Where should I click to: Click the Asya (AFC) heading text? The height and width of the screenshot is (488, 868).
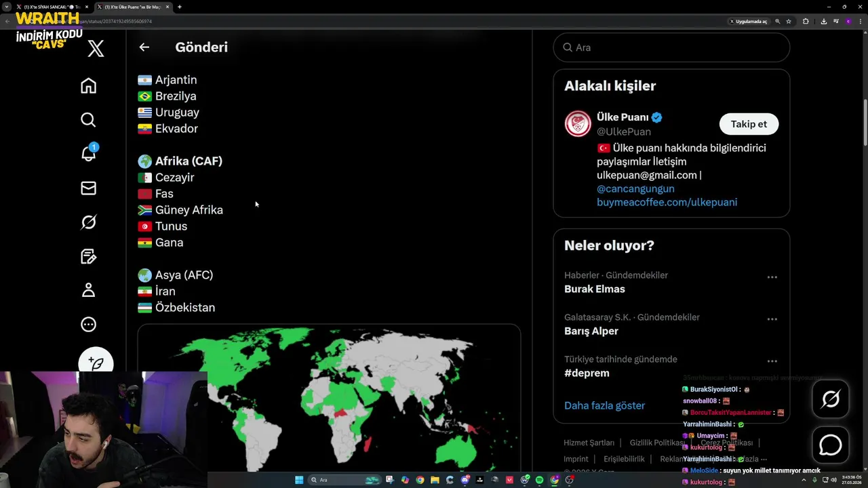pos(184,274)
